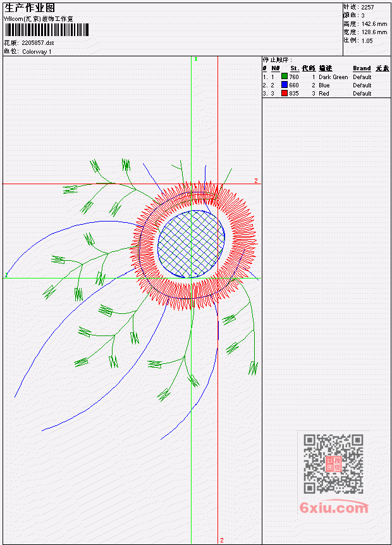This screenshot has height=545, width=392.
Task: Select the stitch count value '2257'
Action: 367,8
